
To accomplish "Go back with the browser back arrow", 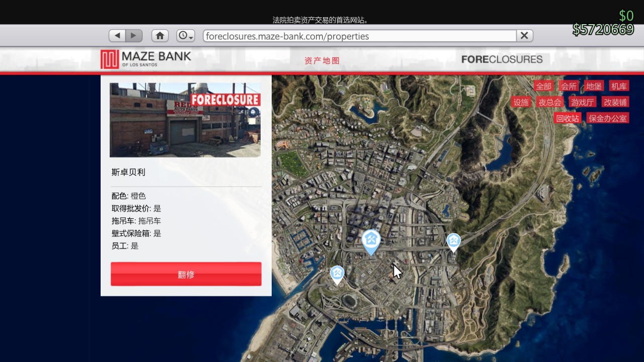I will click(117, 36).
